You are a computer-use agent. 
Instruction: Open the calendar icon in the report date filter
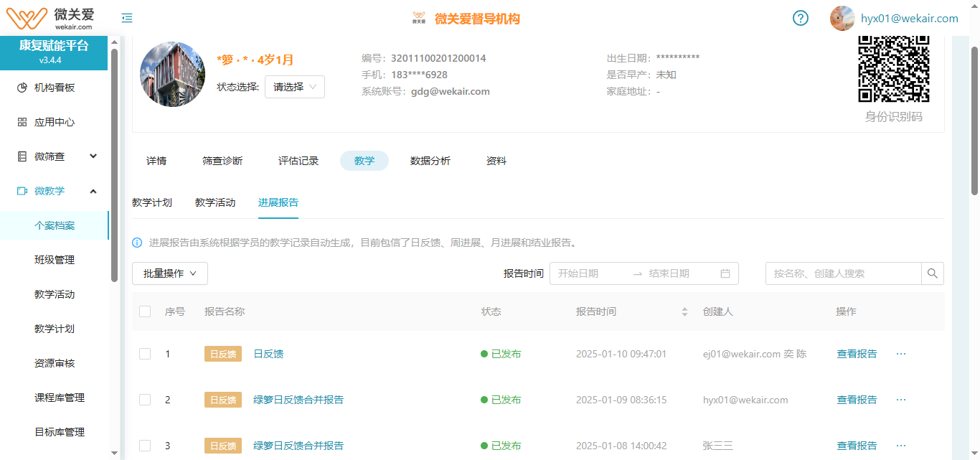pyautogui.click(x=727, y=273)
